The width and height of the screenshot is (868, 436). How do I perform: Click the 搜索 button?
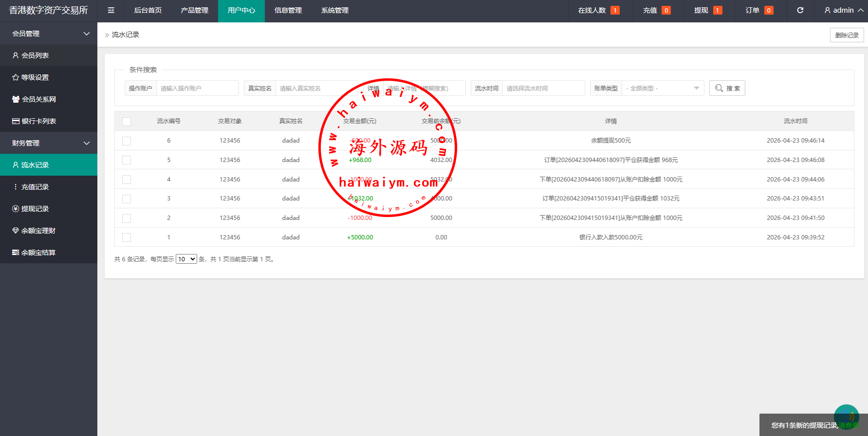click(x=727, y=88)
